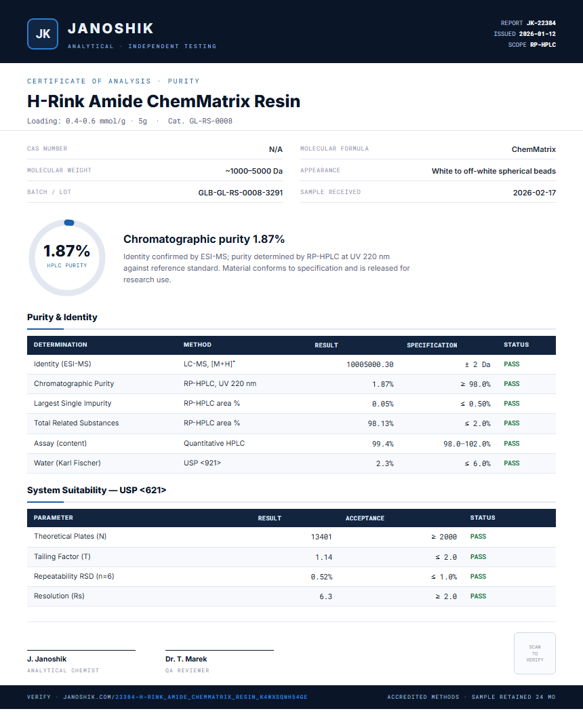Viewport: 583px width, 728px height.
Task: Click the Dr. T. Marek signature name
Action: pyautogui.click(x=186, y=659)
